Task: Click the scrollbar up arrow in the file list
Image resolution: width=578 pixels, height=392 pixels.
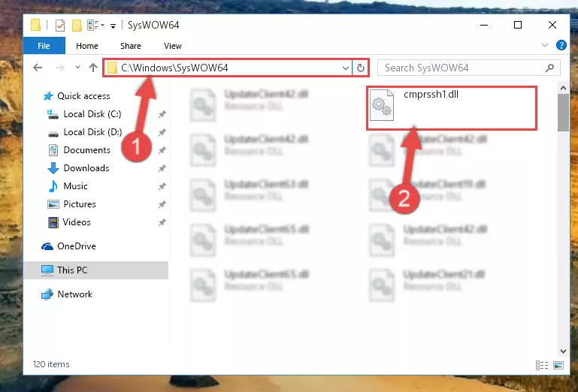Action: (563, 88)
